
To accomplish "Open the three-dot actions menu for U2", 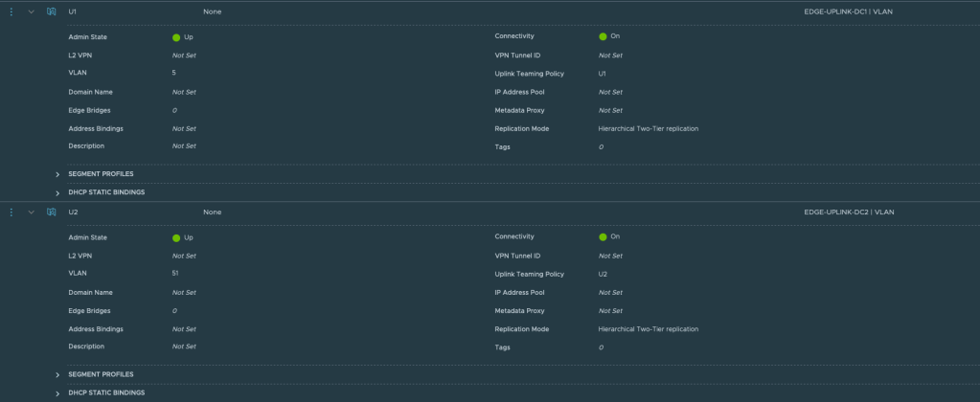I will pyautogui.click(x=11, y=212).
